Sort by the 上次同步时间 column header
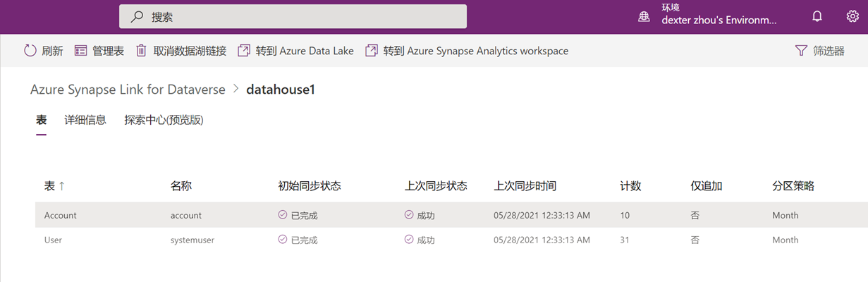This screenshot has width=868, height=282. pyautogui.click(x=525, y=186)
